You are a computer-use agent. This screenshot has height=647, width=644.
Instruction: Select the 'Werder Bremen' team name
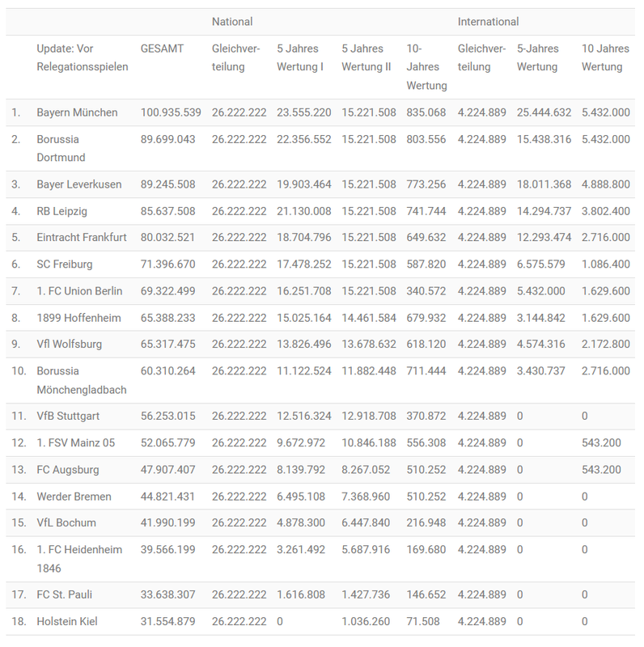pyautogui.click(x=74, y=497)
